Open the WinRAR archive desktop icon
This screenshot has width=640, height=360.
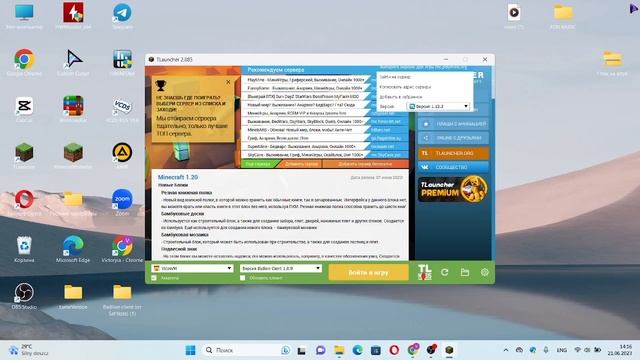point(73,109)
